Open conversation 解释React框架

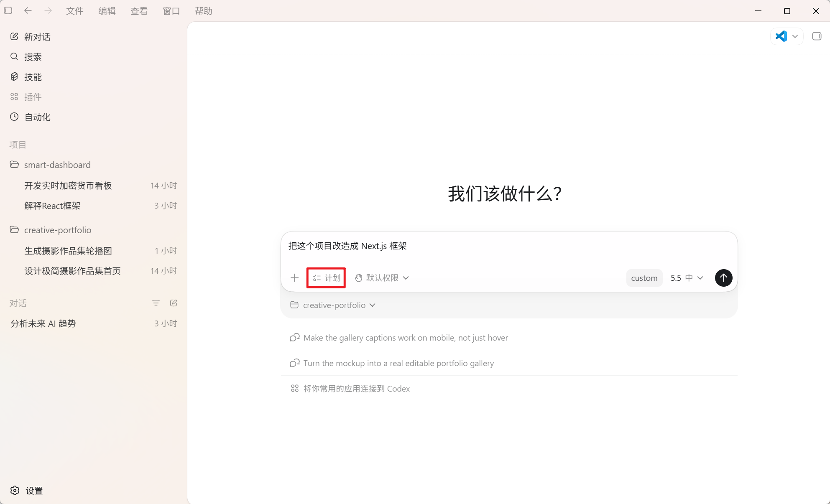click(93, 206)
